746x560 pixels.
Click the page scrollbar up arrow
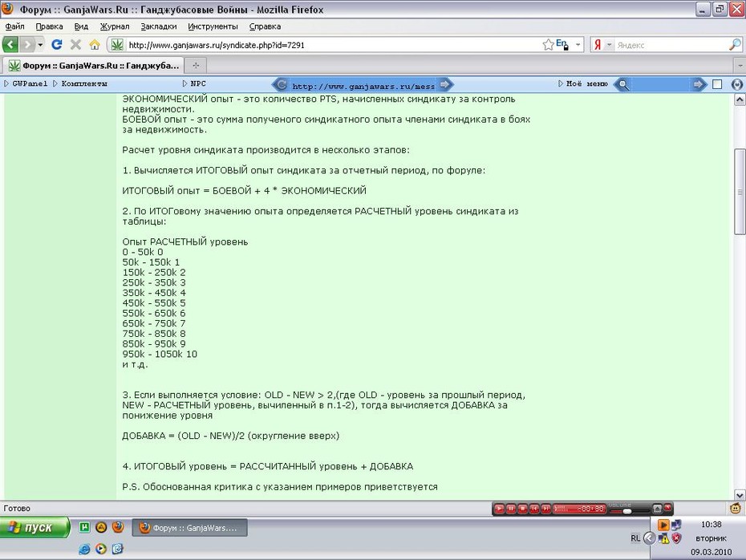coord(740,100)
